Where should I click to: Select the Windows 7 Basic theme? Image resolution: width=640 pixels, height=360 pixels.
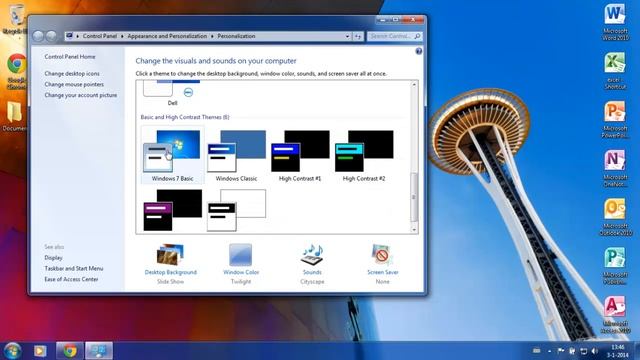pyautogui.click(x=172, y=155)
